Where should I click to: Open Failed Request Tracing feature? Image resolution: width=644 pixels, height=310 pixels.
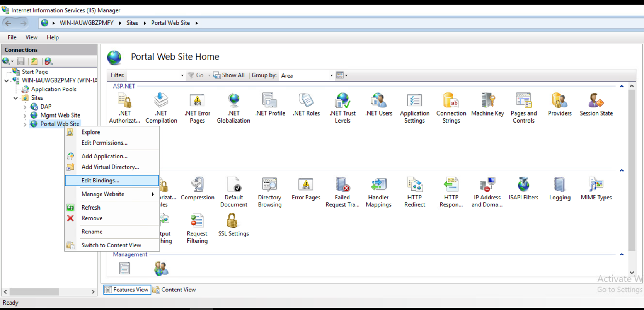[342, 192]
